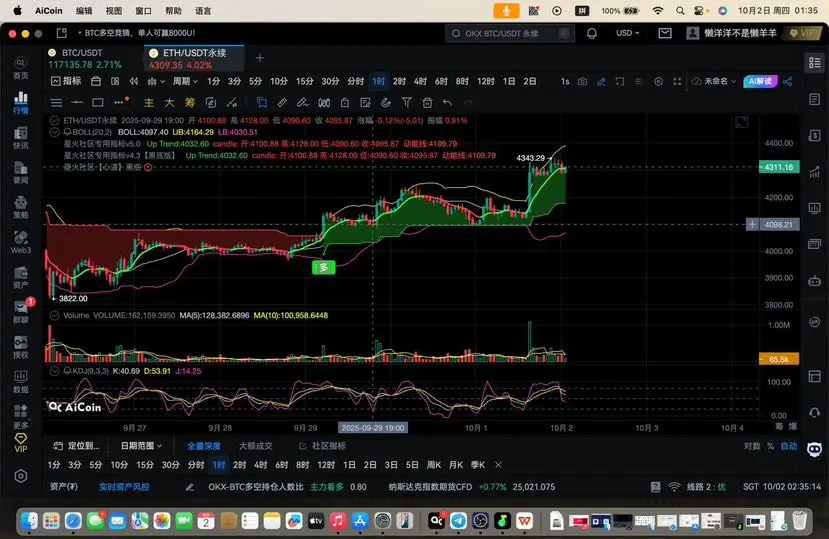Open the USD currency dropdown
The image size is (829, 539).
click(x=628, y=33)
